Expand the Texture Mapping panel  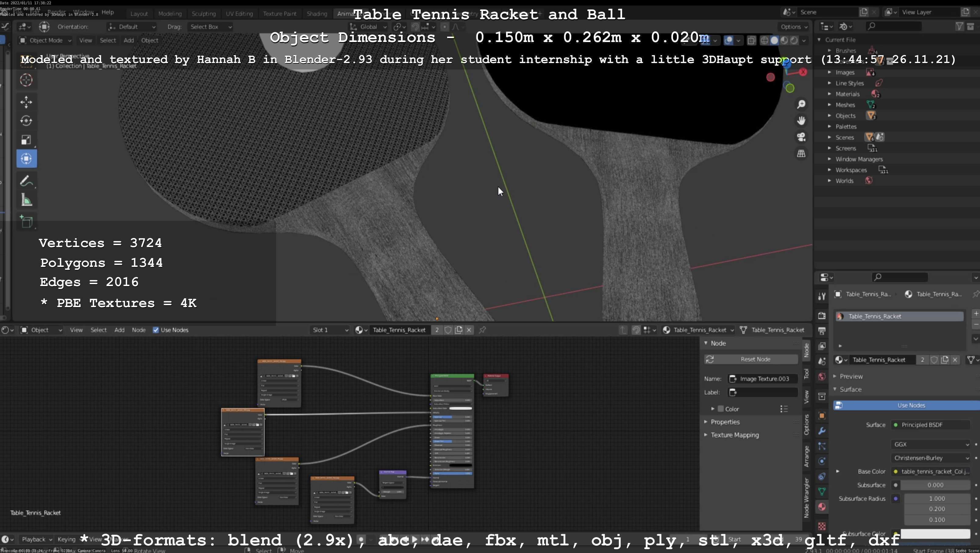(x=734, y=435)
